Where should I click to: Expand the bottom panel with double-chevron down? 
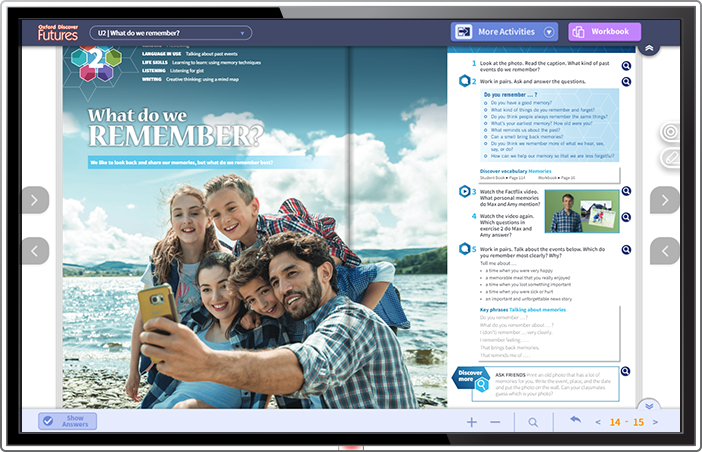pos(649,405)
